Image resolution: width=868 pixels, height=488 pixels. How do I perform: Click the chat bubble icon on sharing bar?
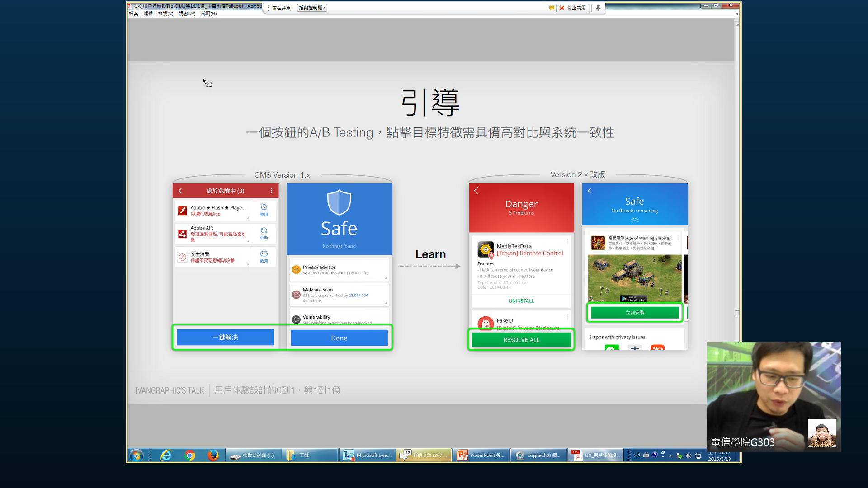click(551, 8)
